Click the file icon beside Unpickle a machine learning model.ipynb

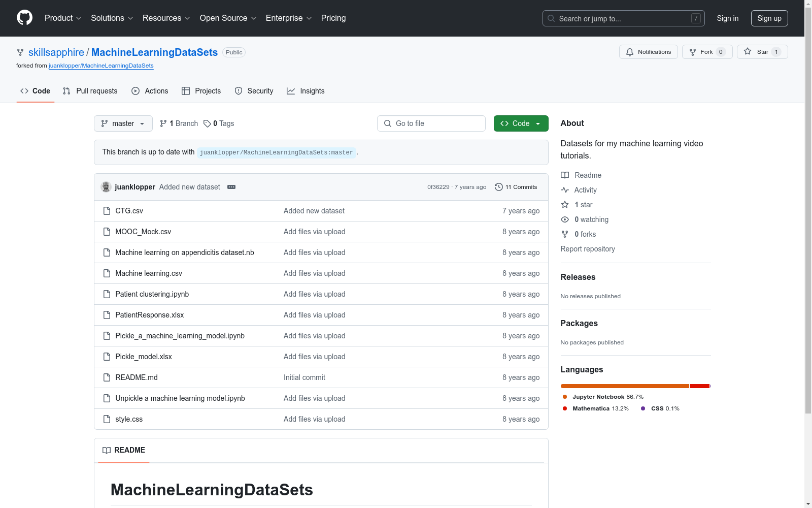(107, 398)
